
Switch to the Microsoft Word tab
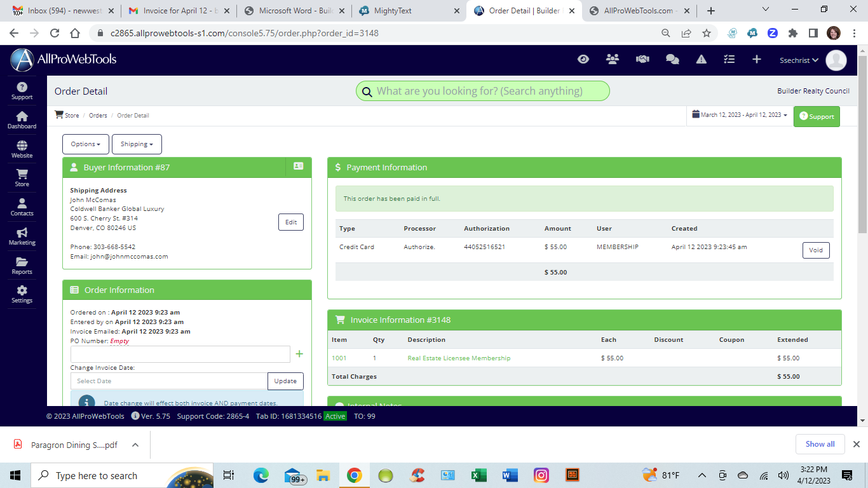point(294,11)
